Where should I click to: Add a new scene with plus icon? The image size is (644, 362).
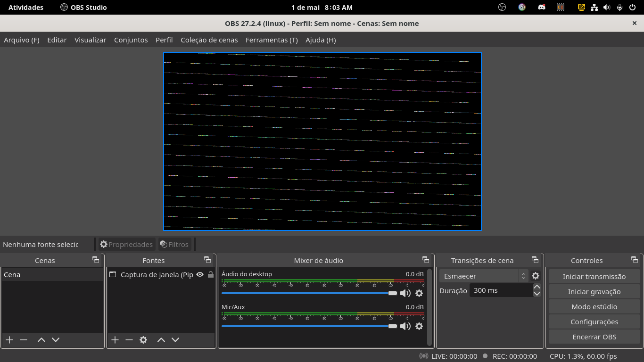pos(9,339)
